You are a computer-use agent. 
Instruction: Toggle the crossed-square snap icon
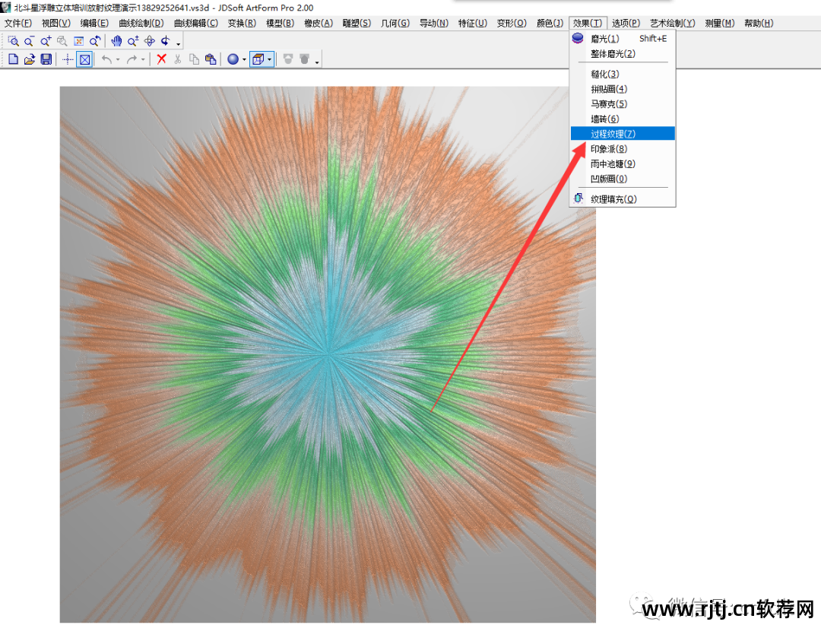(x=84, y=59)
